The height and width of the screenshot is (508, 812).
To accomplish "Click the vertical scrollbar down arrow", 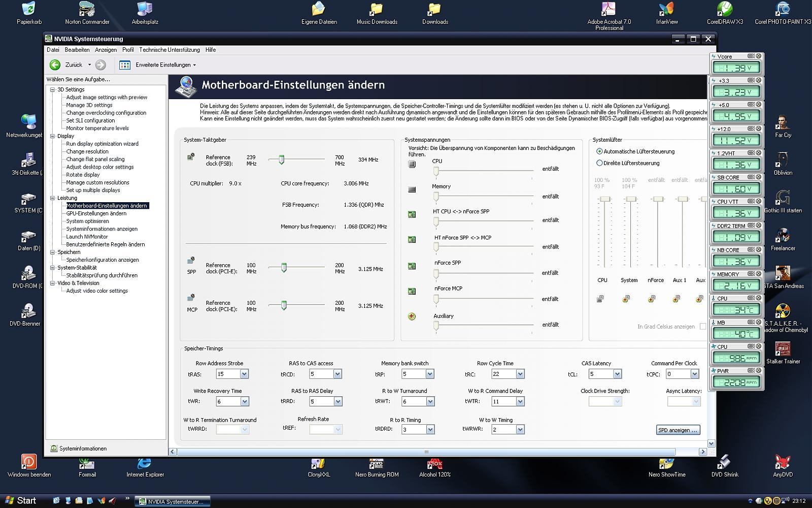I will [711, 443].
